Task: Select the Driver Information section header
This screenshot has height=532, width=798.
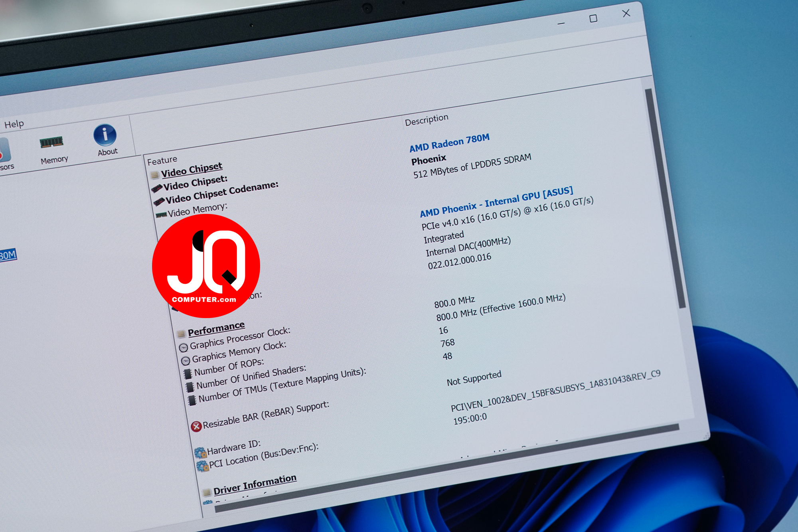Action: click(255, 484)
